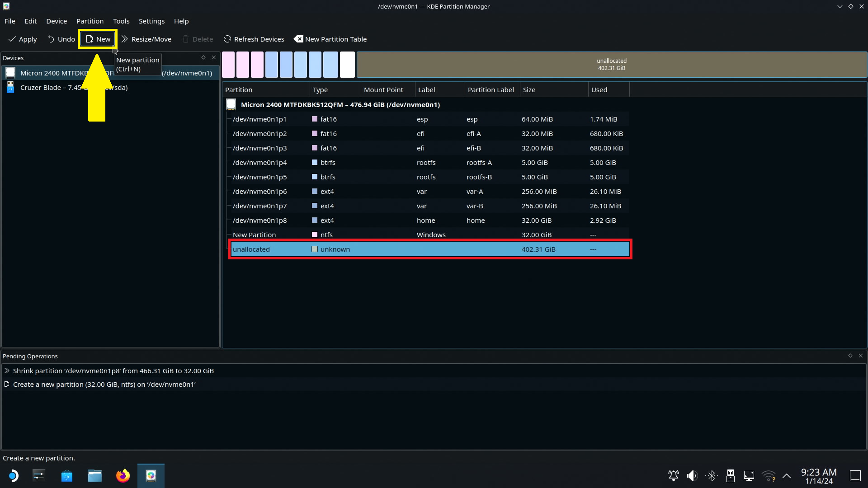Select the /dev/nvme0n1p8 home partition row
868x488 pixels.
coord(259,221)
